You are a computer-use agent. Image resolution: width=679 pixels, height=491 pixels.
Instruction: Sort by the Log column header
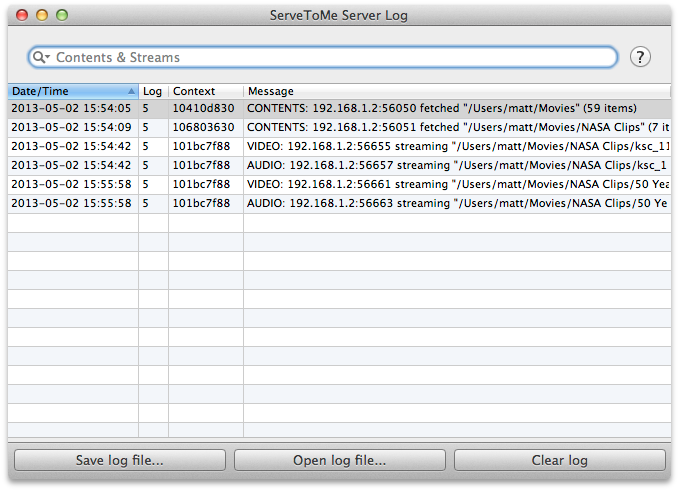point(153,91)
